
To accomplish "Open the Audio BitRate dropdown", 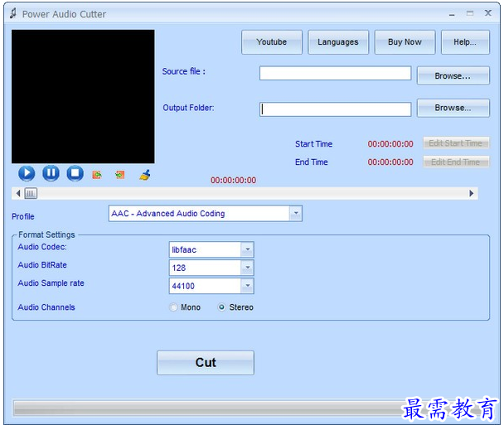I will coord(247,268).
